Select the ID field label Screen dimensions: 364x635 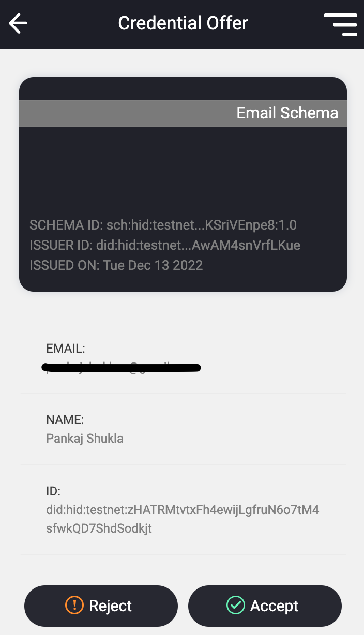[x=53, y=491]
